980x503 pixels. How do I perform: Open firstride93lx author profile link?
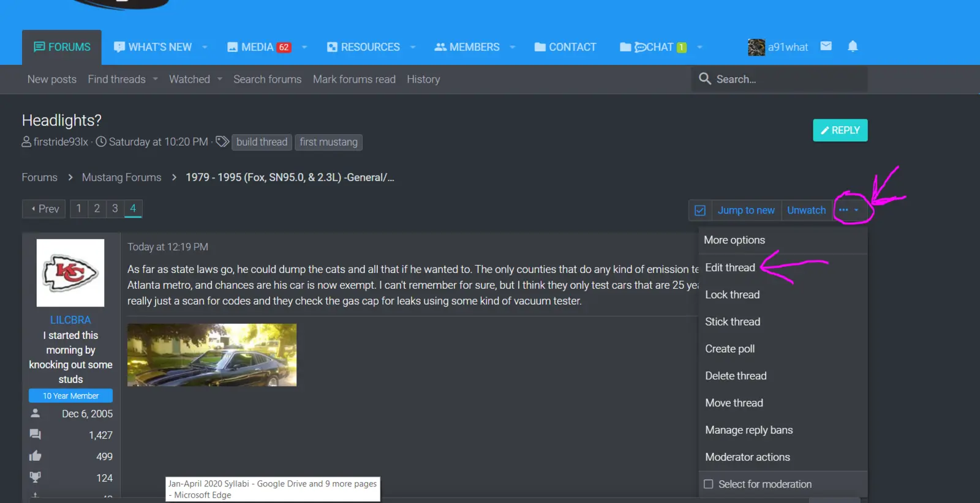[61, 142]
